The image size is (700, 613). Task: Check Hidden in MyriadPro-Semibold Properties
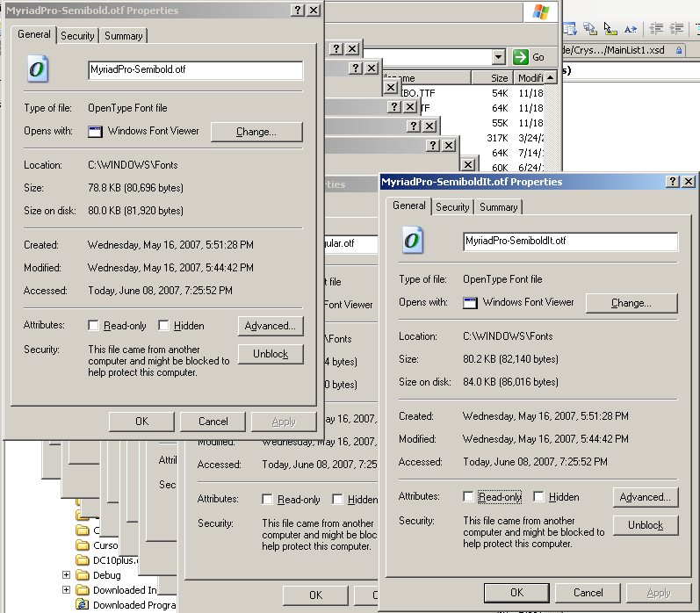click(163, 326)
